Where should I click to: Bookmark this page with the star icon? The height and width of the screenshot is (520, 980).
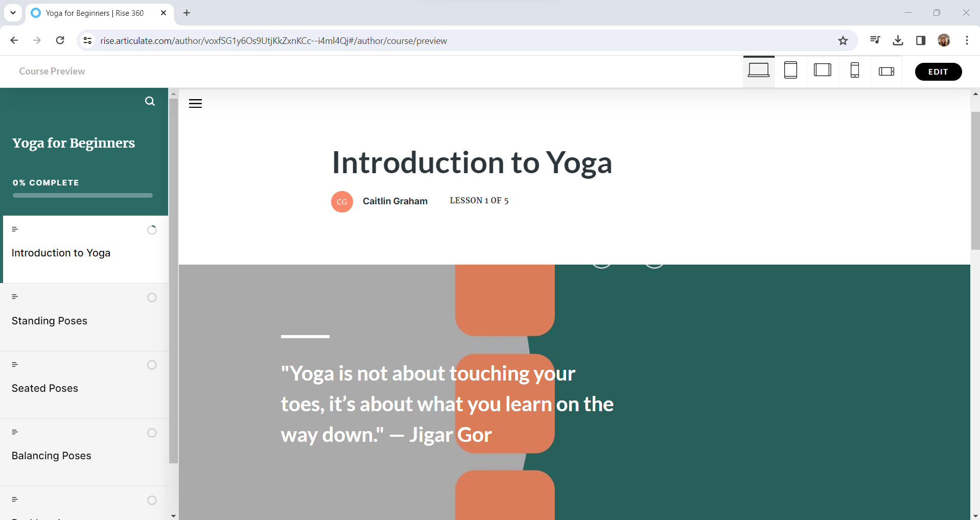843,41
